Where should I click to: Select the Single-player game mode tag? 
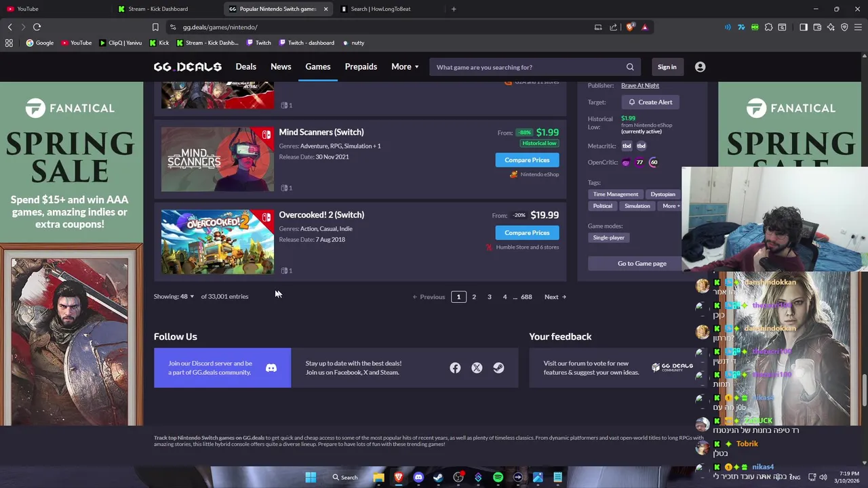[608, 238]
